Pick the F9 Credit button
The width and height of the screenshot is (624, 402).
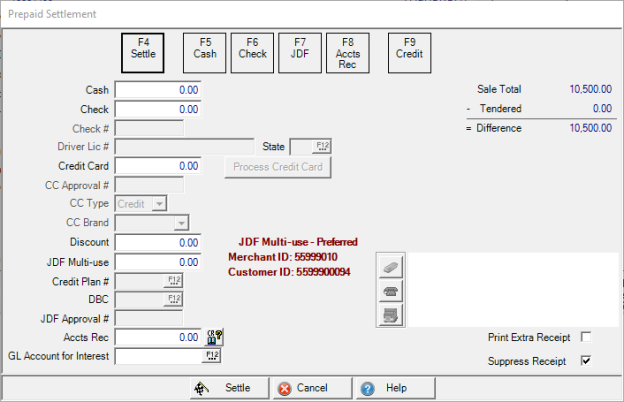pos(408,53)
